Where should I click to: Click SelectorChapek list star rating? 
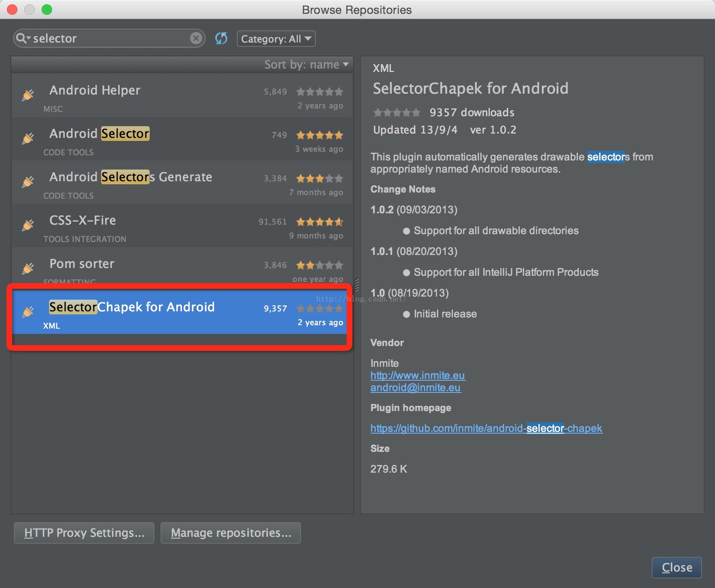click(x=320, y=308)
